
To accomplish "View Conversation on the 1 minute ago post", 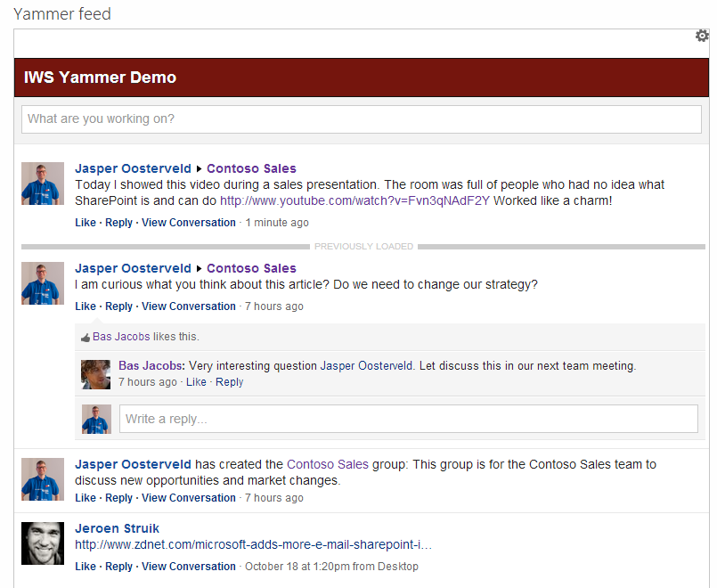I will (x=189, y=223).
